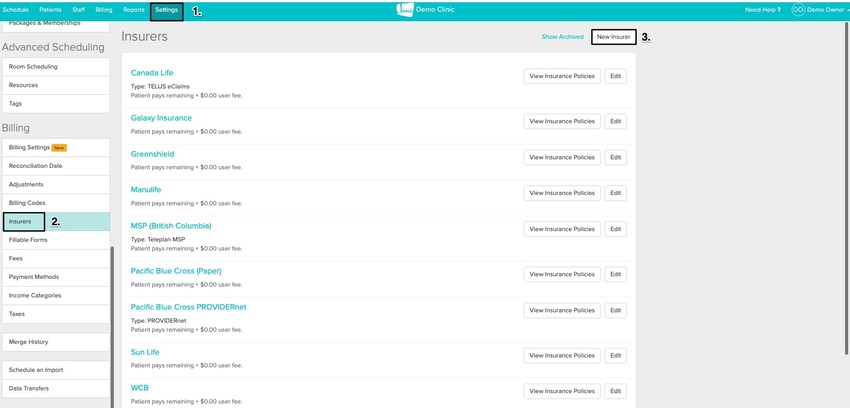The height and width of the screenshot is (408, 850).
Task: Open the Greenshield insurer
Action: tap(152, 154)
